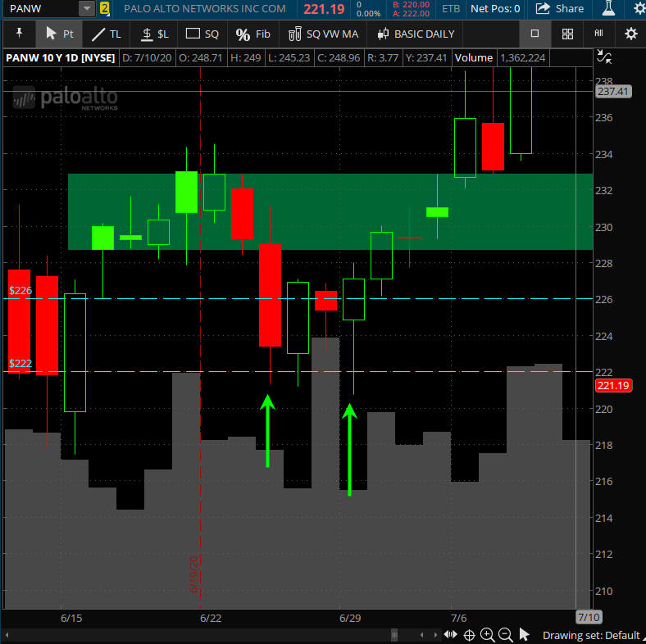Select the SQ rectangle drawing tool
Screen dimensions: 646x644
[x=202, y=34]
